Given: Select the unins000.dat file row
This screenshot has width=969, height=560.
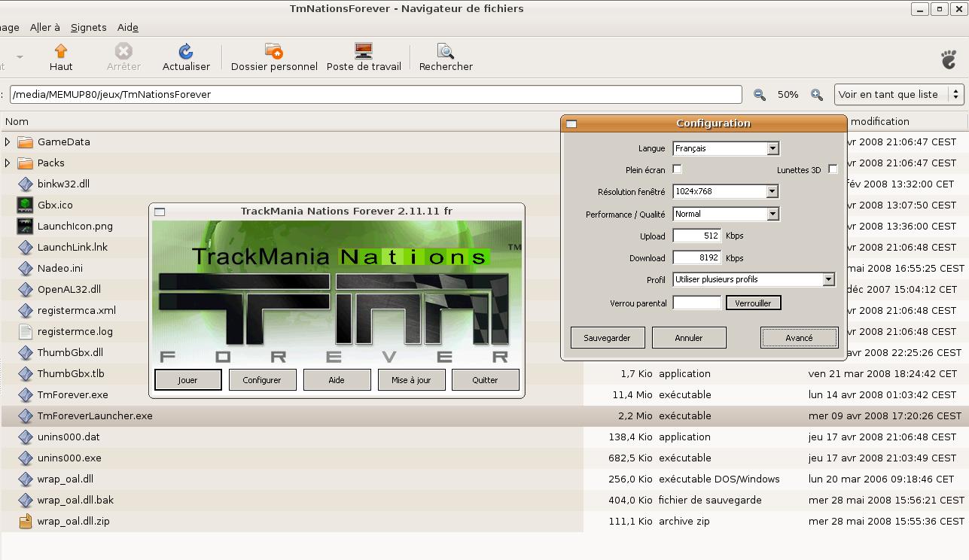Looking at the screenshot, I should click(x=485, y=437).
